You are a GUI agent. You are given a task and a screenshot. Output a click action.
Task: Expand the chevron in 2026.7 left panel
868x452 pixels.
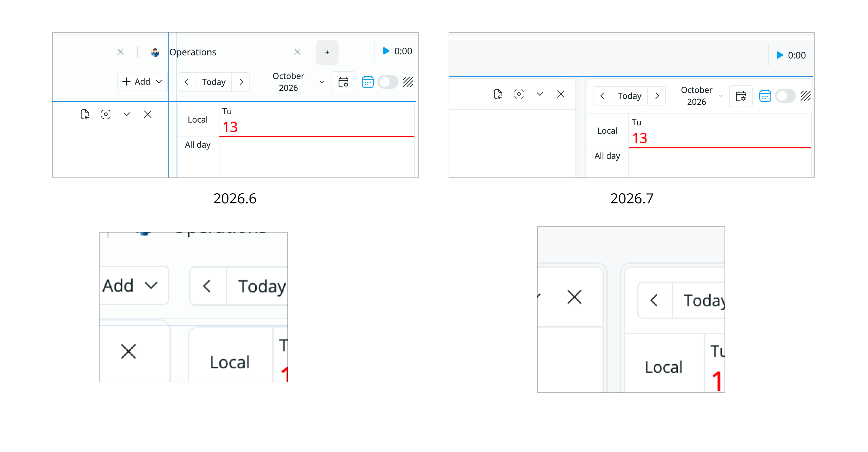click(540, 94)
